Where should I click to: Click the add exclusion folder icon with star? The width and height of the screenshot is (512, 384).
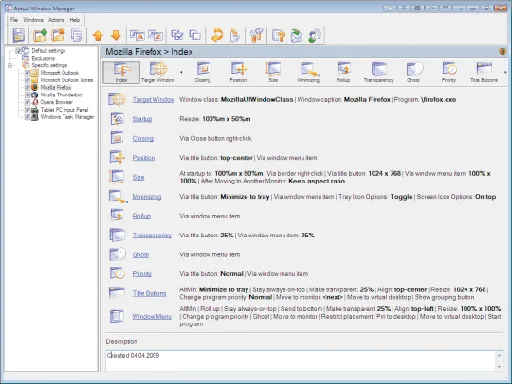[x=58, y=35]
